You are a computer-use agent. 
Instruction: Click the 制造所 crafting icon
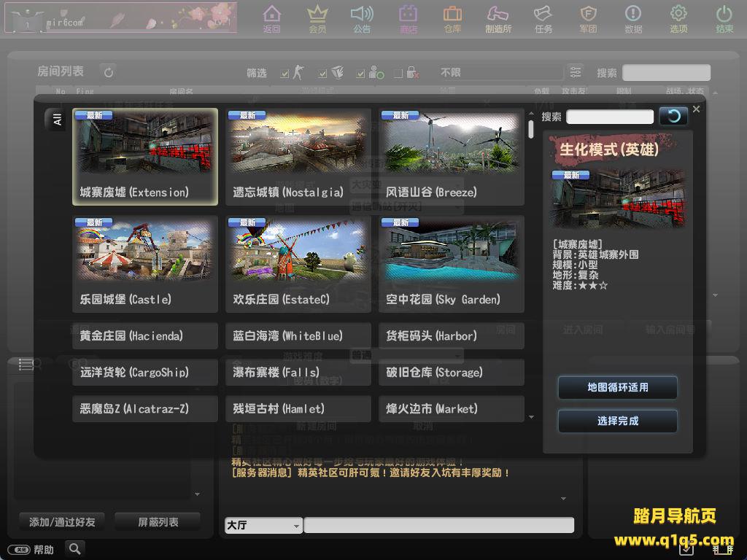point(498,19)
